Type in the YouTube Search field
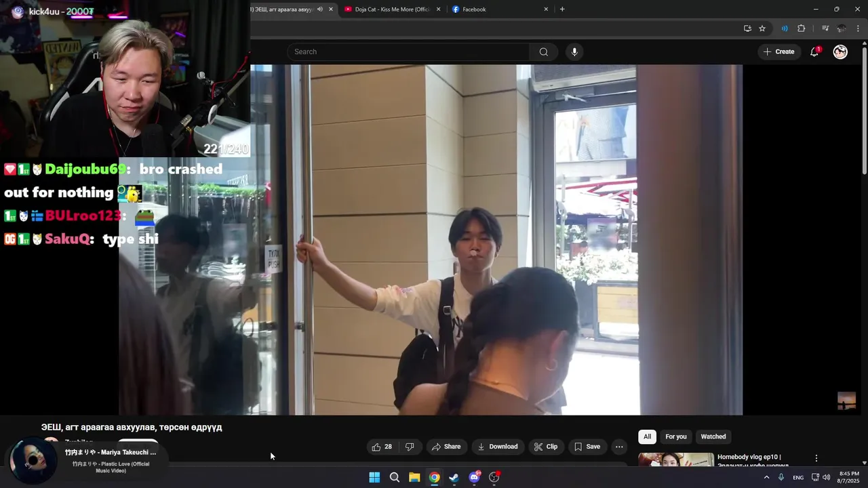The height and width of the screenshot is (488, 868). (x=409, y=52)
